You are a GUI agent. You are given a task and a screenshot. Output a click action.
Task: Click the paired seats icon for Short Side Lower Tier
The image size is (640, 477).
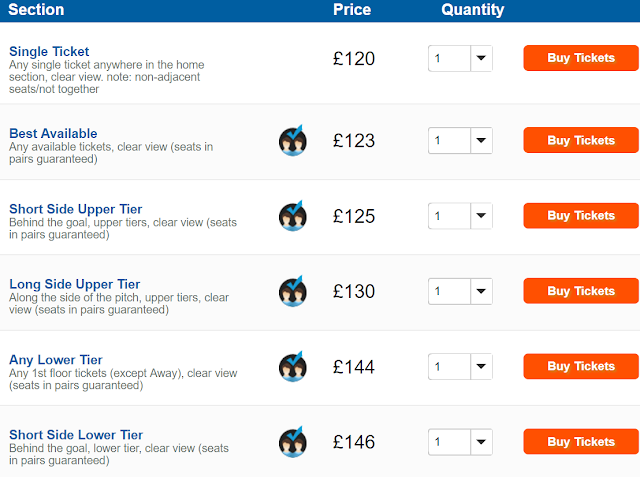(292, 442)
